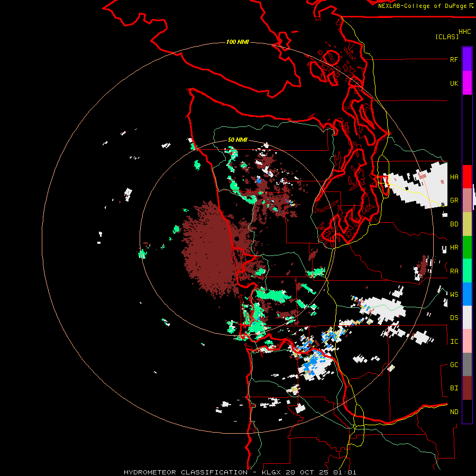Click the HYDROMETEOR CLASSIFICATION caption text
Viewport: 476px width, 476px height.
pyautogui.click(x=186, y=472)
